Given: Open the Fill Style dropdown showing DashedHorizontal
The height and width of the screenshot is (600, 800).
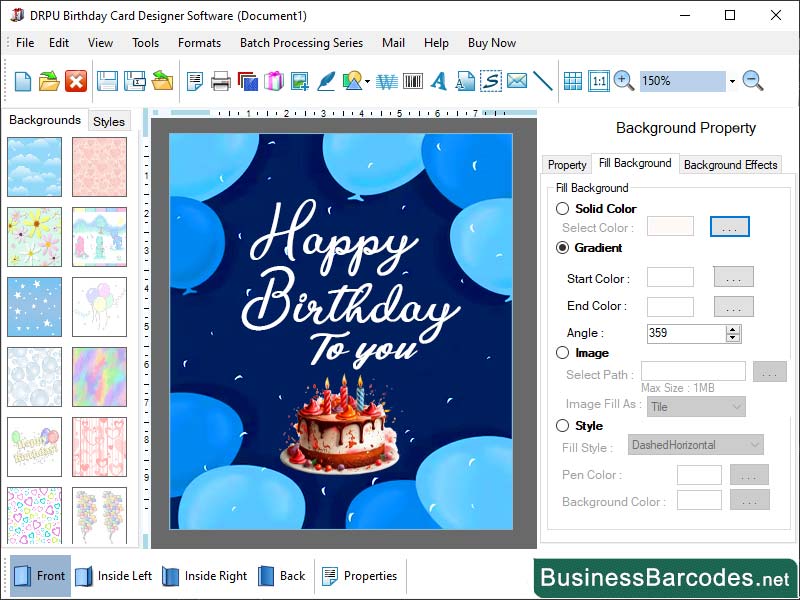Looking at the screenshot, I should click(x=697, y=444).
